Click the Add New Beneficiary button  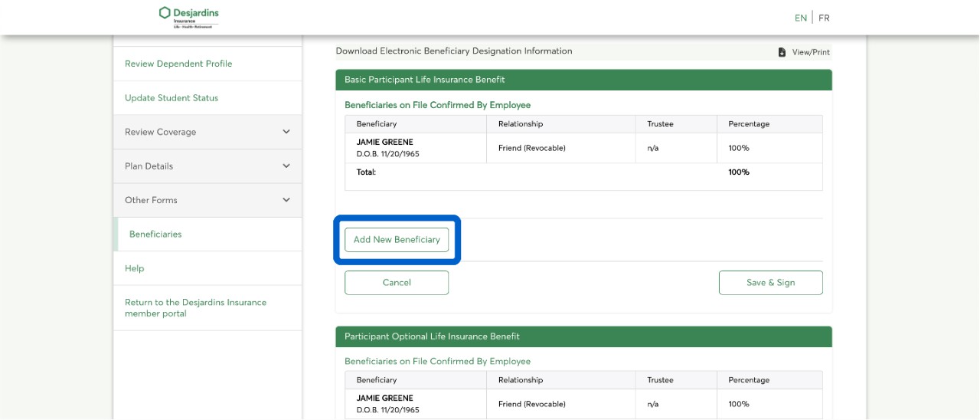pyautogui.click(x=397, y=240)
